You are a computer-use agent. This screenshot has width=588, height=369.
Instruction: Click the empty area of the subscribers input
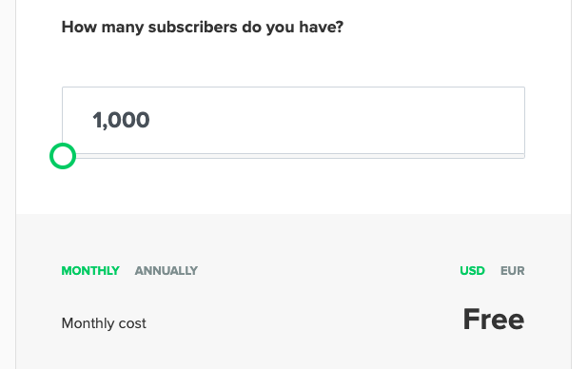point(338,121)
